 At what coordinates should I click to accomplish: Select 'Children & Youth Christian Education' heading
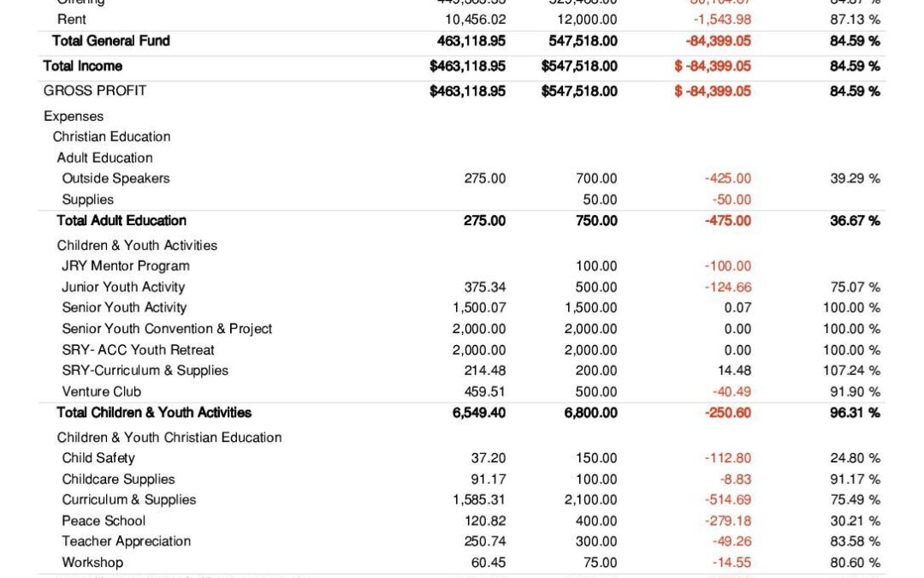(169, 438)
